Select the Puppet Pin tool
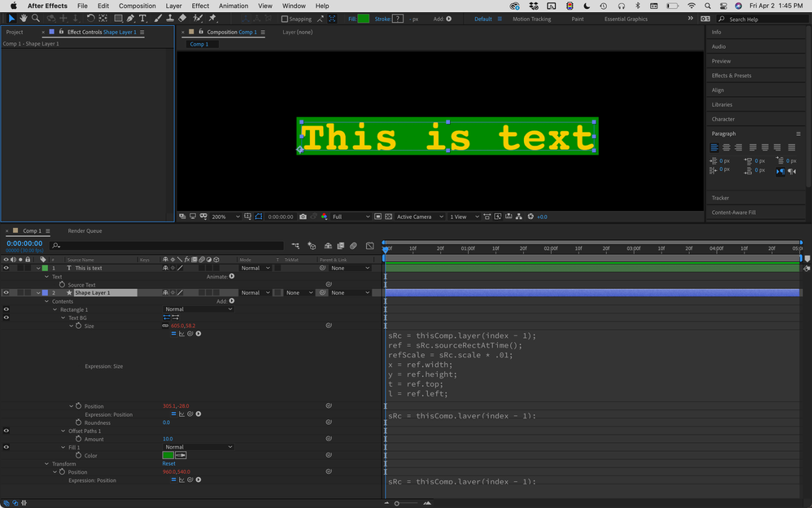 [x=213, y=19]
